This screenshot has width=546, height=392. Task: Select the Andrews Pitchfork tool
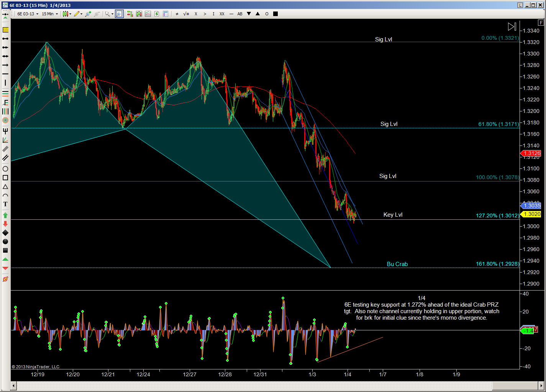5,131
